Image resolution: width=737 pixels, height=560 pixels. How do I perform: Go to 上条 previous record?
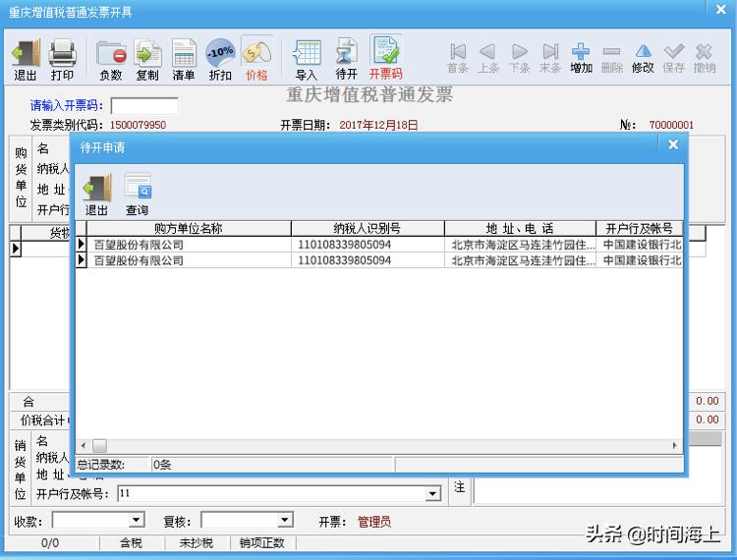(488, 59)
